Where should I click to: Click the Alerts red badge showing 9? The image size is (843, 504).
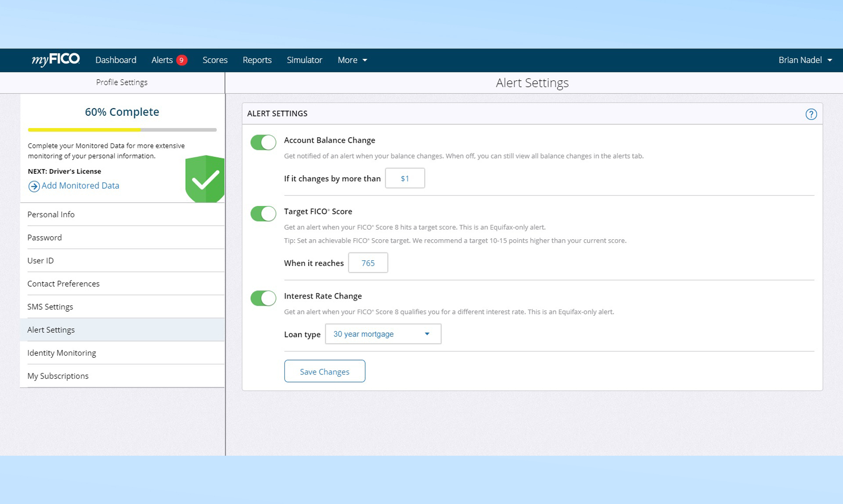tap(181, 60)
